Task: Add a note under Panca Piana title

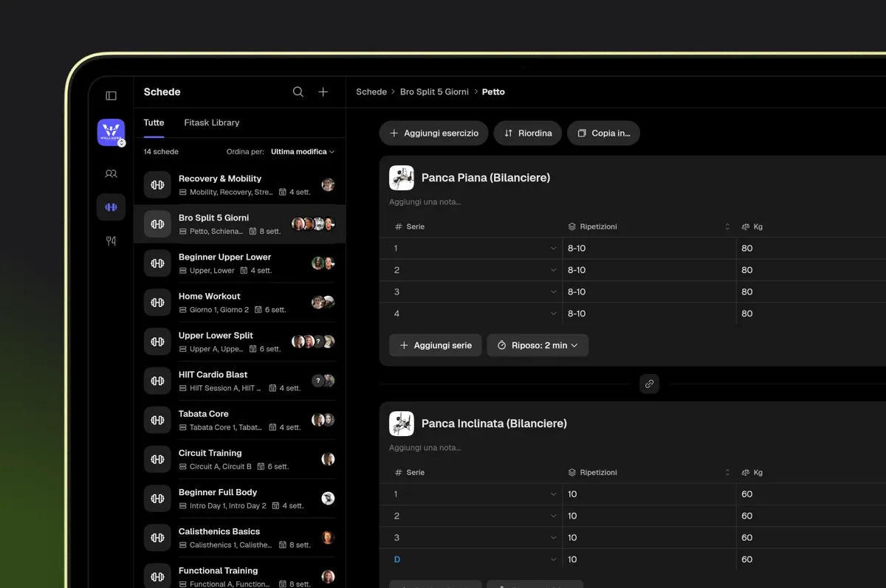Action: (x=425, y=202)
